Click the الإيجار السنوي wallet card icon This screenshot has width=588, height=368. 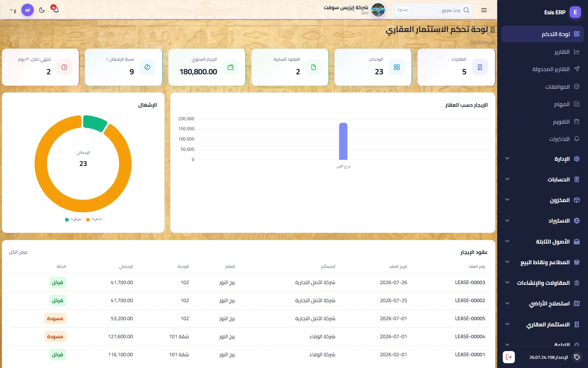pyautogui.click(x=230, y=67)
